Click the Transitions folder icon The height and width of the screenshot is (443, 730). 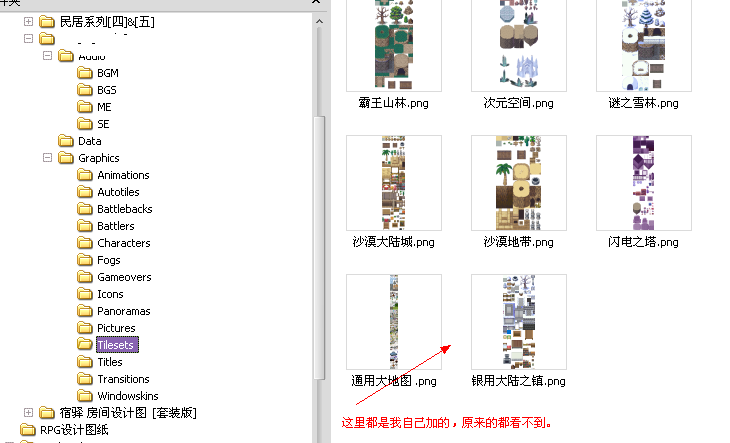coord(85,379)
